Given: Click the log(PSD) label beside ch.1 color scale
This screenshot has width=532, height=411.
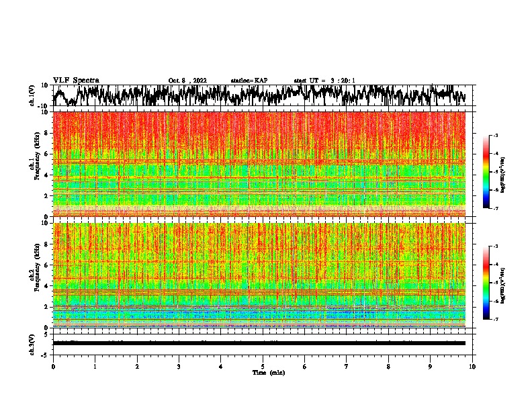Looking at the screenshot, I should [503, 175].
